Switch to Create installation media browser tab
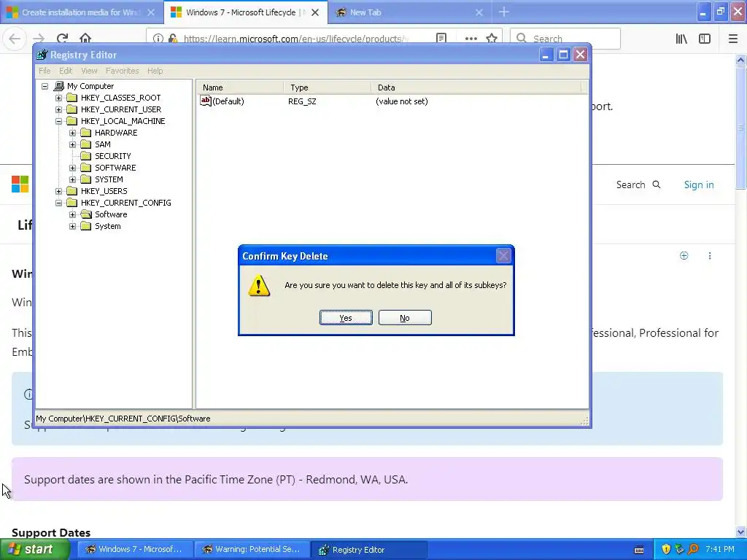This screenshot has height=560, width=747. [81, 12]
